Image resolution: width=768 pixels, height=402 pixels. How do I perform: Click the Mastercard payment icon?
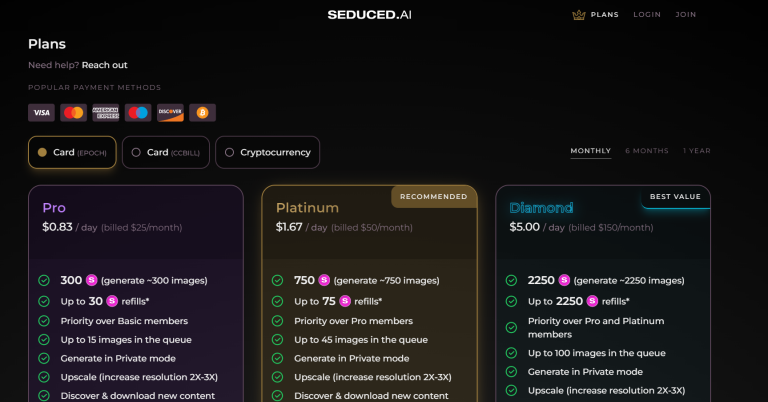point(73,113)
